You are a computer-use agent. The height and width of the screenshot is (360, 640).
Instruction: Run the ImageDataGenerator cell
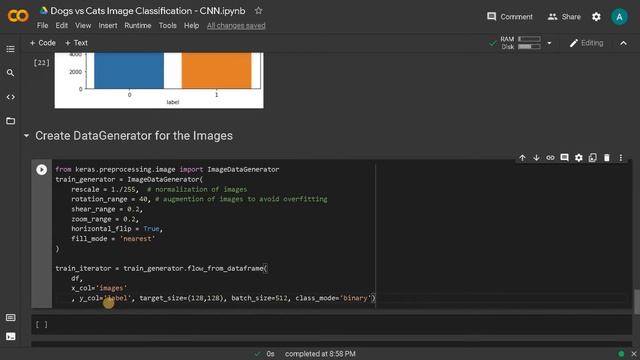pos(41,169)
